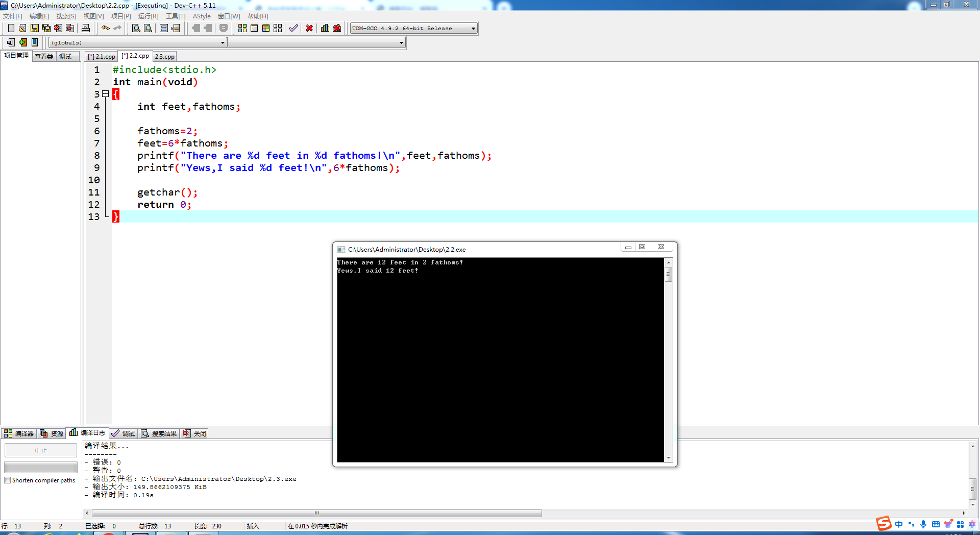Click the Print toolbar icon
Image resolution: width=980 pixels, height=535 pixels.
(x=86, y=28)
